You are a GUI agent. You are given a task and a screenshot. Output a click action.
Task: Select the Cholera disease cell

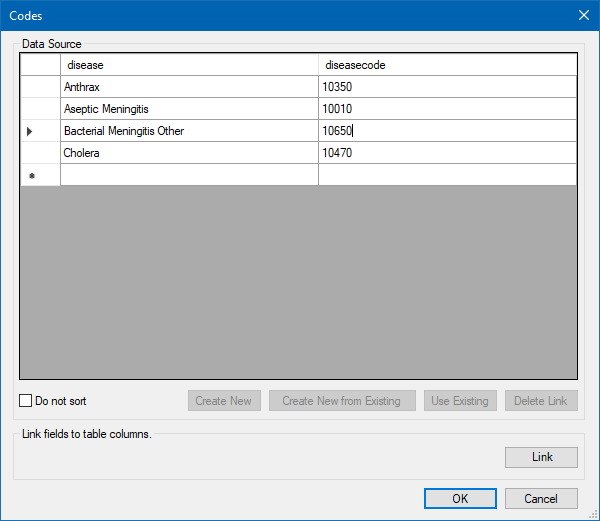click(x=189, y=153)
